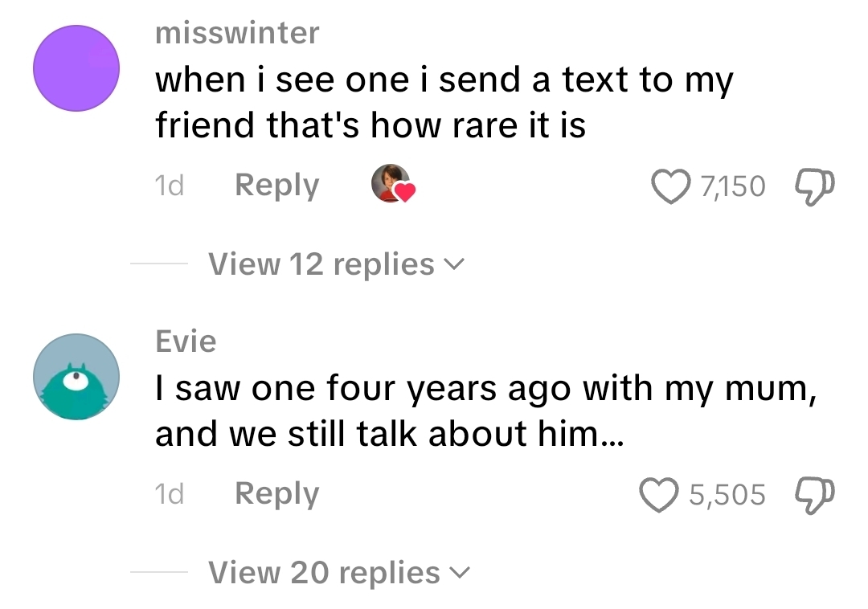Open Evie username profile link
868x609 pixels.
click(186, 341)
